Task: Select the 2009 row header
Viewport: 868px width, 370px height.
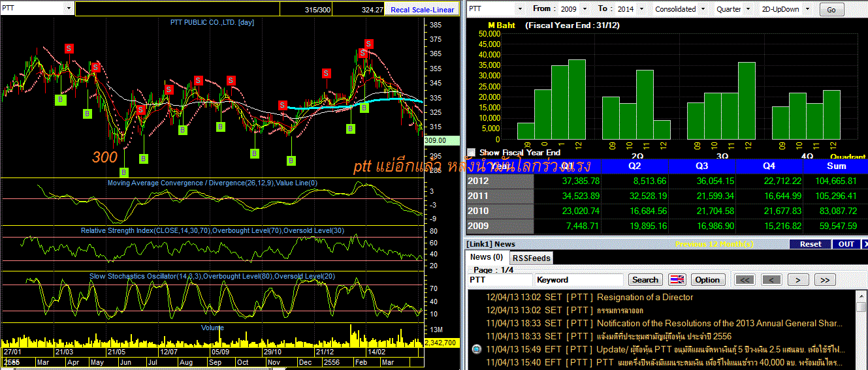Action: [x=500, y=226]
